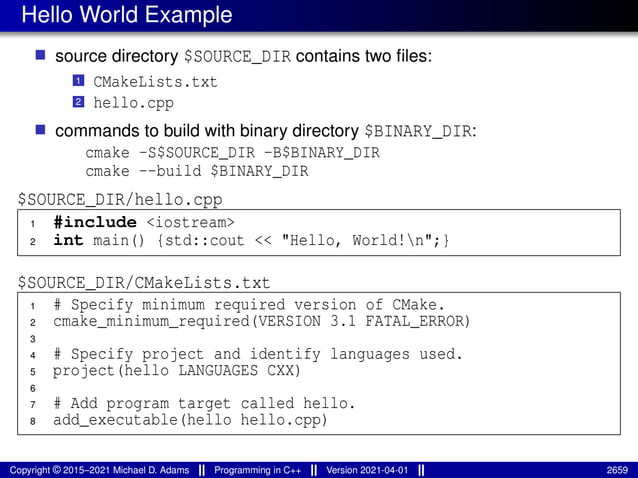
Task: Click the 'CMakeLists.txt' list item
Action: [x=155, y=82]
